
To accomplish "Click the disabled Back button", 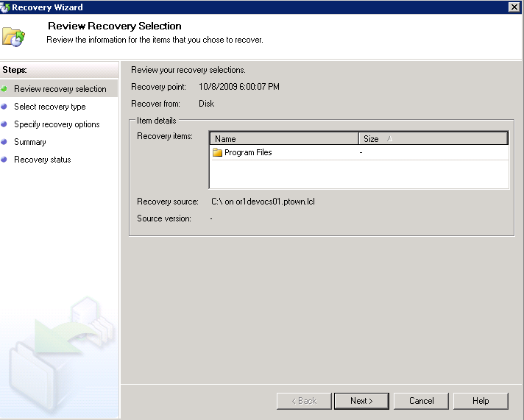I will click(x=304, y=401).
